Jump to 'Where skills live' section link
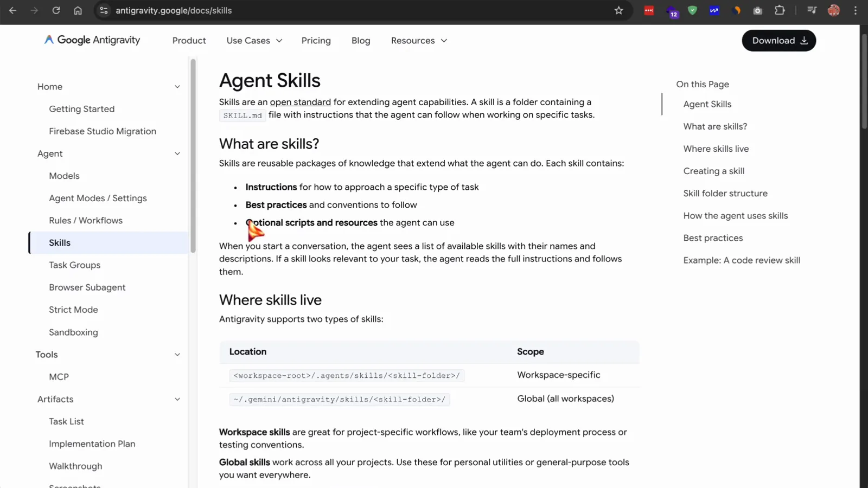This screenshot has height=488, width=868. (716, 149)
